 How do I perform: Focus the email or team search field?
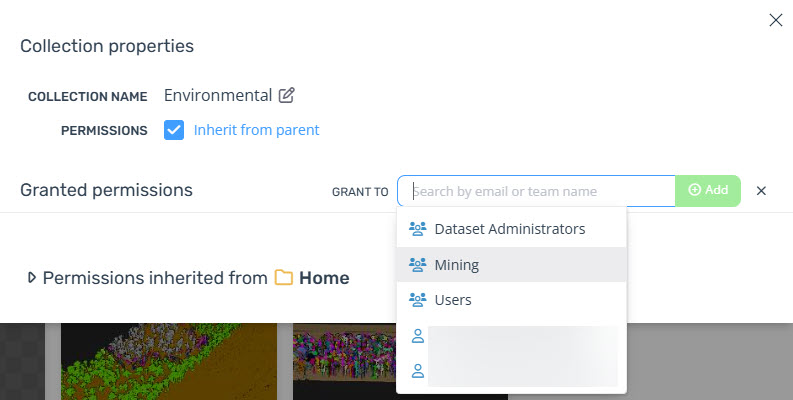coord(536,191)
